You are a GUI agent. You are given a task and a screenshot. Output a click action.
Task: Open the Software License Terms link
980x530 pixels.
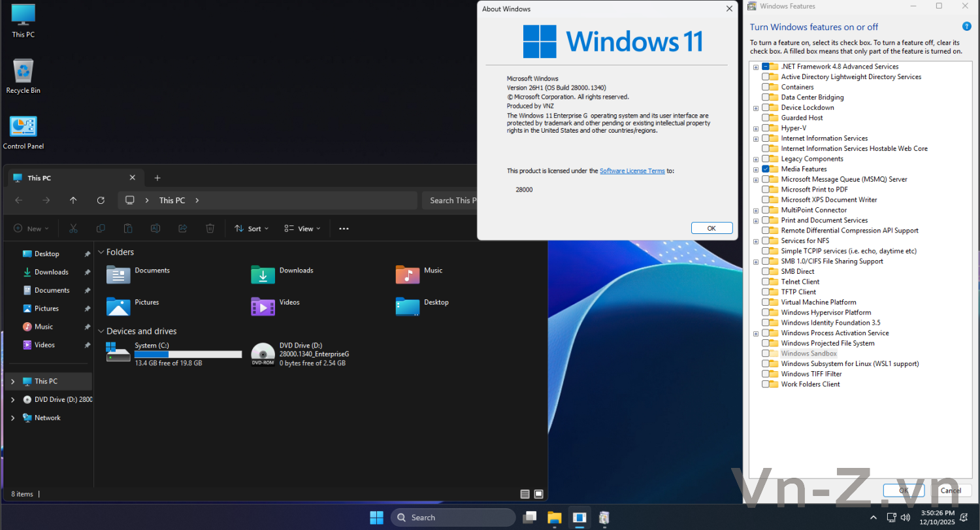(x=632, y=171)
